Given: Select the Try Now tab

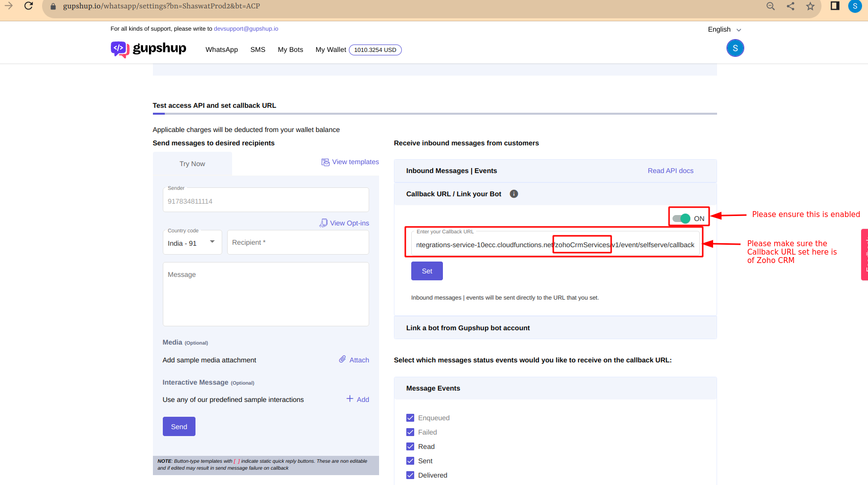Looking at the screenshot, I should click(193, 164).
